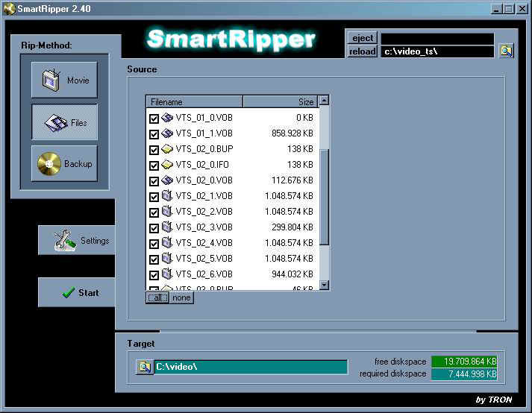This screenshot has width=532, height=413.
Task: Select the Files rip method
Action: [64, 122]
